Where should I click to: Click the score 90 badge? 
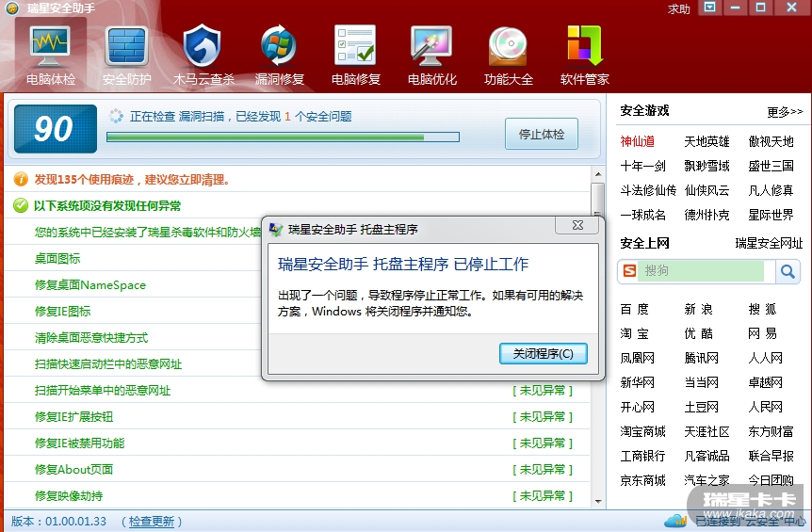coord(56,129)
